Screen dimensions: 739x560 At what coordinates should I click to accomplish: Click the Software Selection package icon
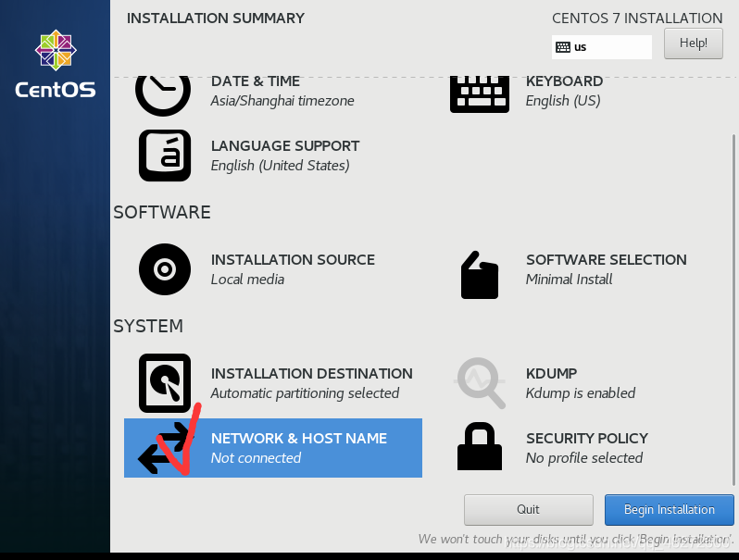pos(480,275)
